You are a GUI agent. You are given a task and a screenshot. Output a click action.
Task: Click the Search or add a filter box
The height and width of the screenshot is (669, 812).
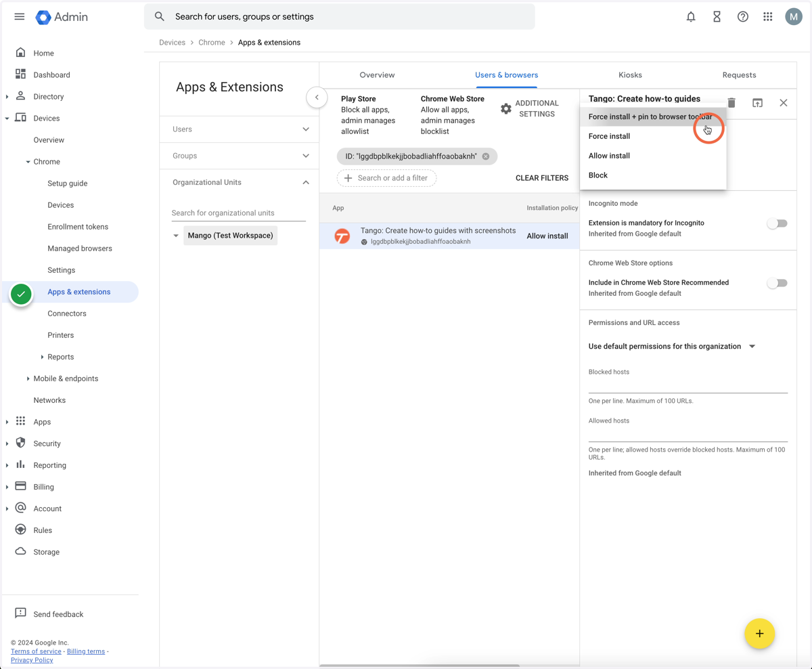tap(386, 178)
